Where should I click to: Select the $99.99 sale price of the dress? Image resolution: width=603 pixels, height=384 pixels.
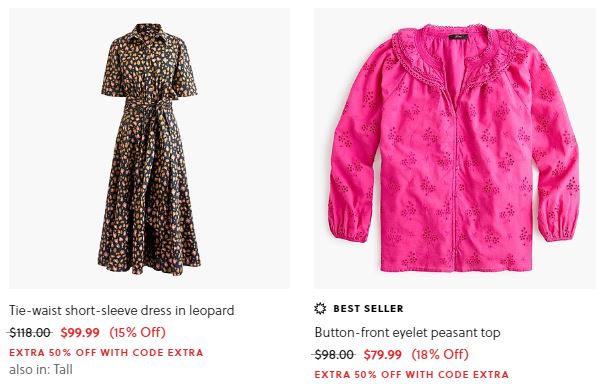click(80, 332)
